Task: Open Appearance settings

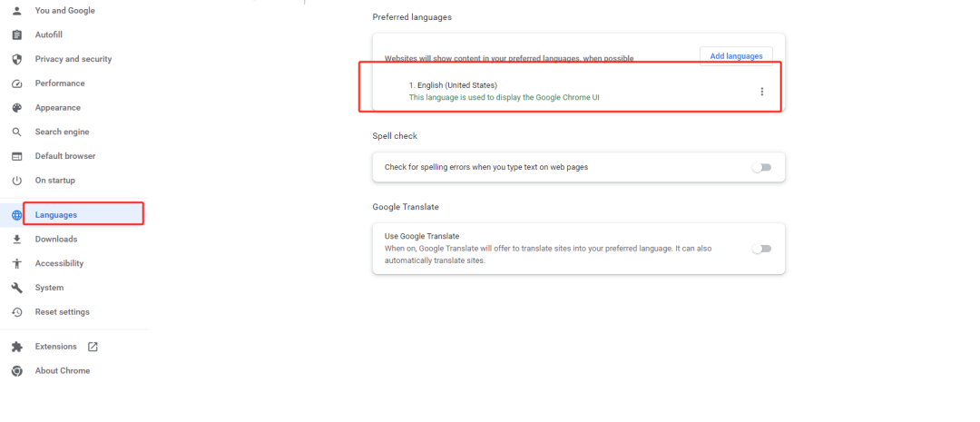Action: (x=57, y=107)
